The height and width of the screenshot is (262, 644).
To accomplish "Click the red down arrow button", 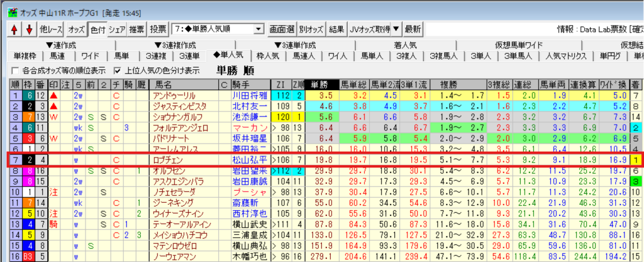I will (x=28, y=29).
